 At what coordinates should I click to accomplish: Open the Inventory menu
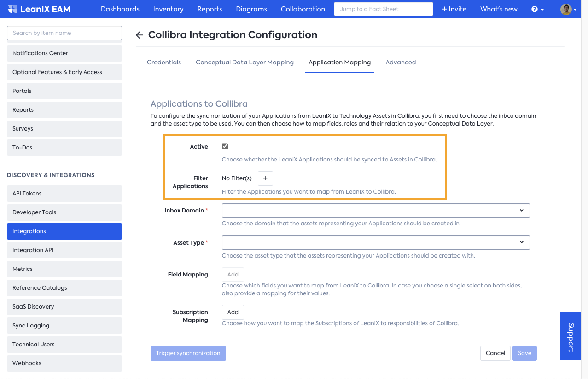(x=169, y=9)
